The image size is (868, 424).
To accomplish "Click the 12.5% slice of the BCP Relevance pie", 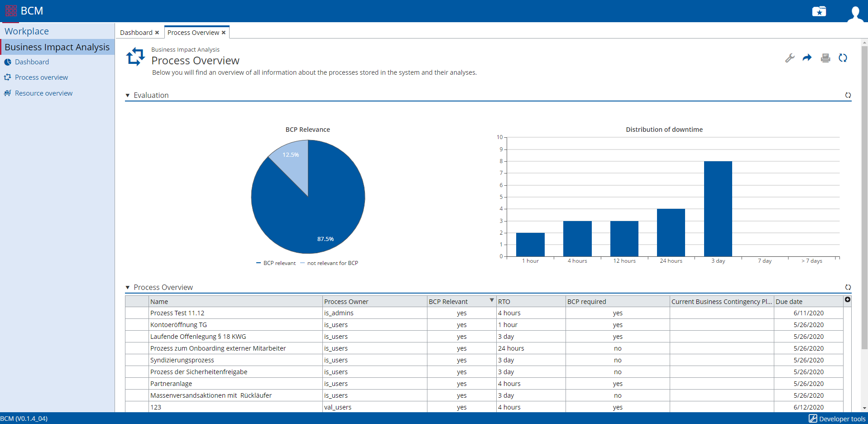I will pos(290,154).
